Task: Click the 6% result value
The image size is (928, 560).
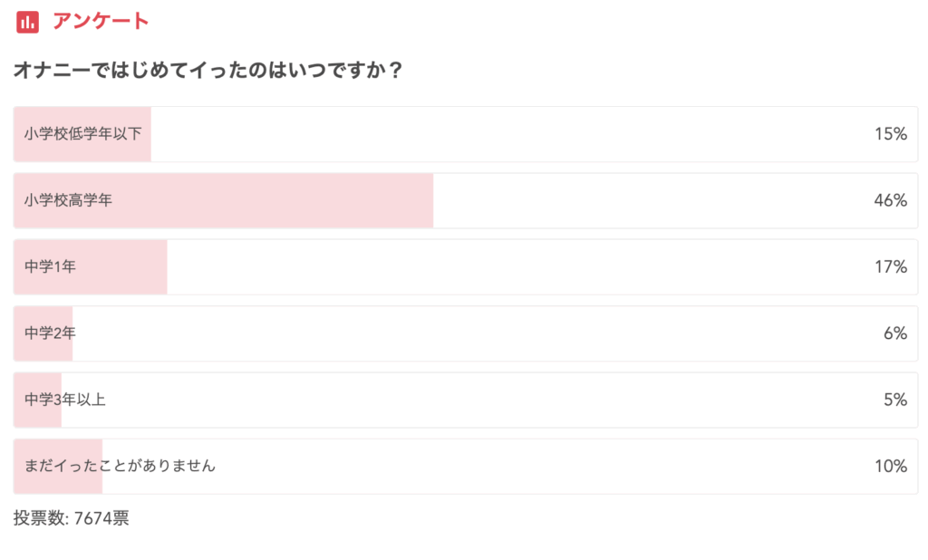Action: coord(895,333)
